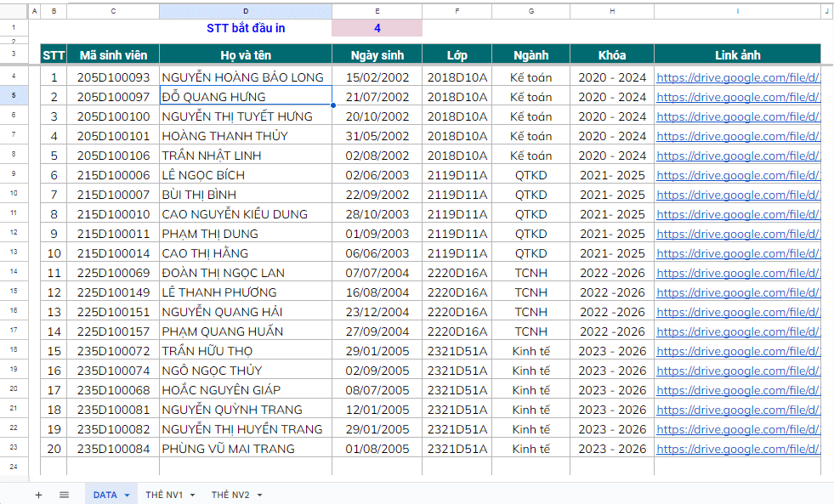Click the 'Link ảnh' column header cell
Viewport: 834px width, 504px height.
pos(737,54)
